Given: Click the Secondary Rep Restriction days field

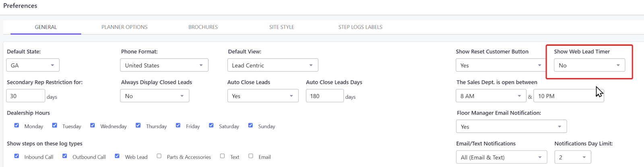Looking at the screenshot, I should coord(25,96).
